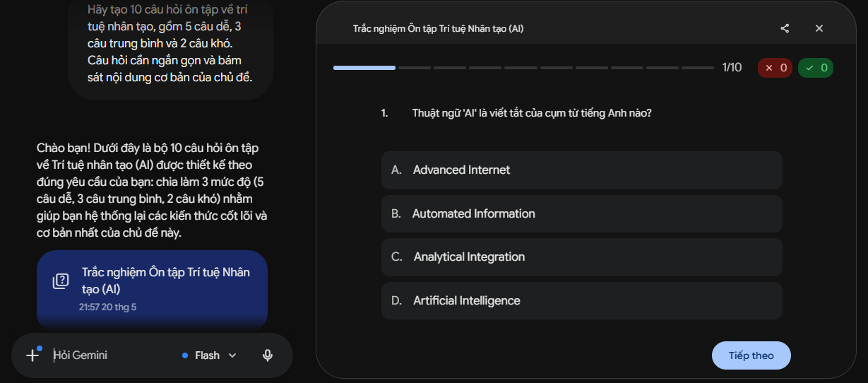The width and height of the screenshot is (868, 383).
Task: Select answer A Advanced Internet
Action: (581, 170)
